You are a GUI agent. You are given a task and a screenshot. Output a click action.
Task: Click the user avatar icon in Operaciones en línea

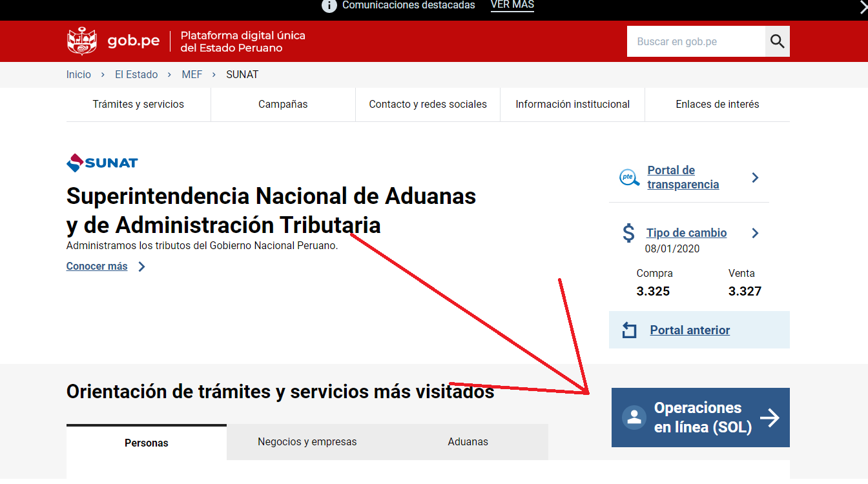coord(634,417)
